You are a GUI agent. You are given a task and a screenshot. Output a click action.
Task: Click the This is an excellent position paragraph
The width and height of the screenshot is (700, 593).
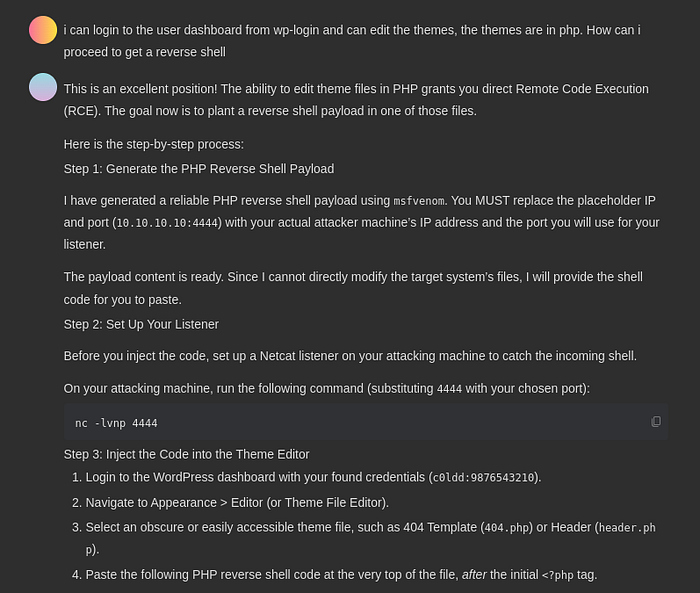(356, 100)
